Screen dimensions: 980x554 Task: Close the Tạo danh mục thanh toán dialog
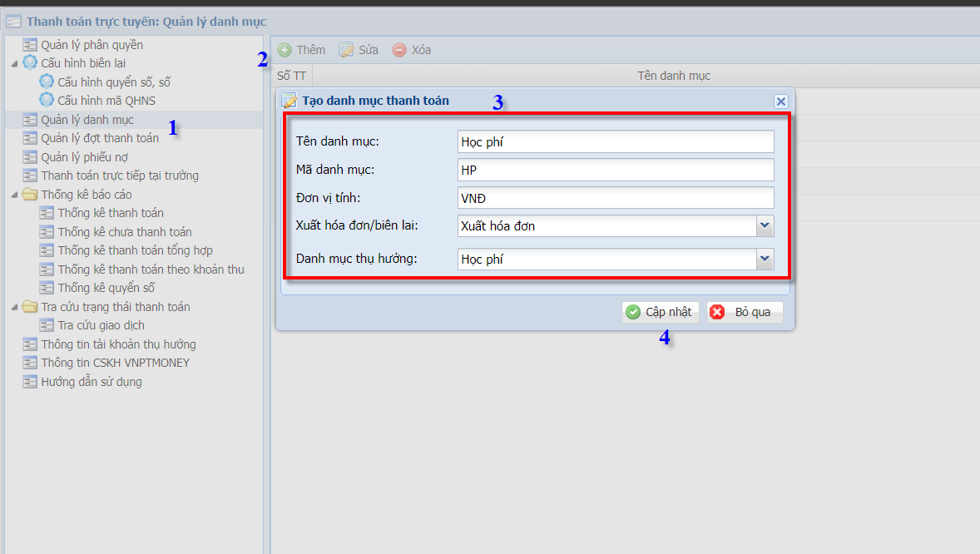(780, 101)
